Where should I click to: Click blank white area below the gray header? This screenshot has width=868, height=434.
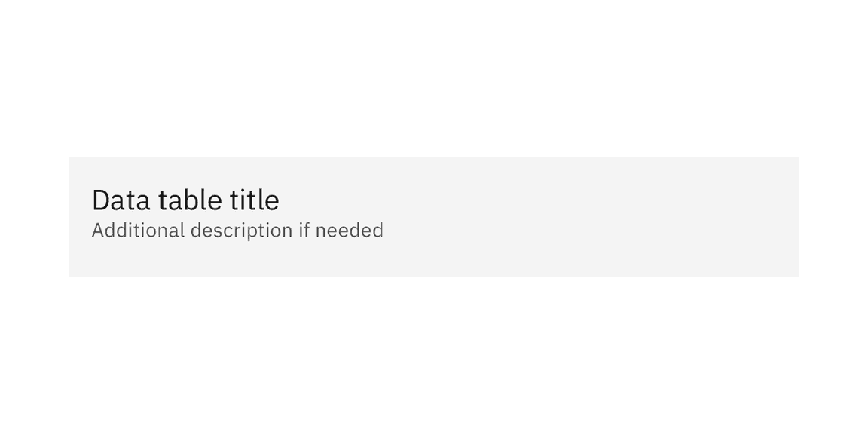(x=434, y=354)
